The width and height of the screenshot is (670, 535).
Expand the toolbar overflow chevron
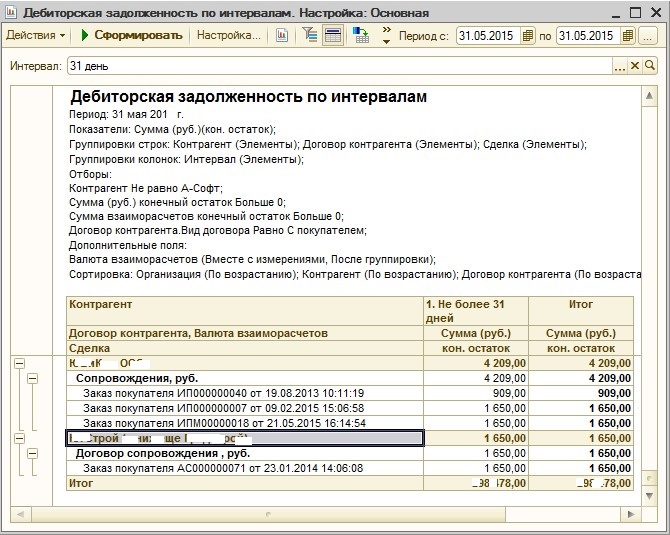point(386,35)
